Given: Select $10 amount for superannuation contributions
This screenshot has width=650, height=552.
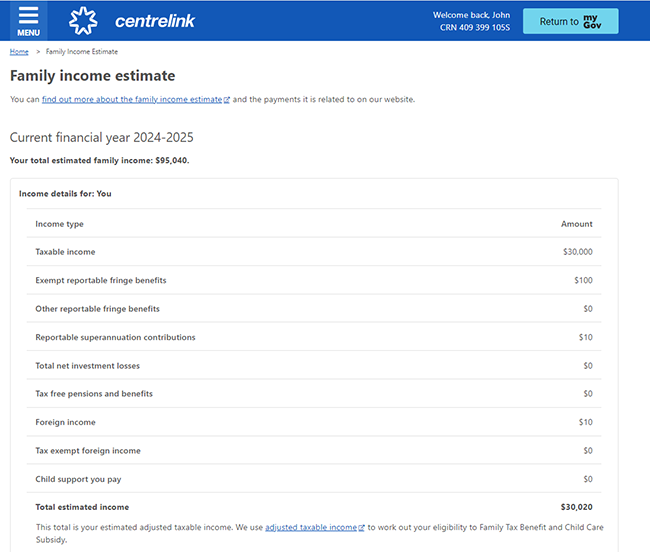Looking at the screenshot, I should click(x=586, y=337).
